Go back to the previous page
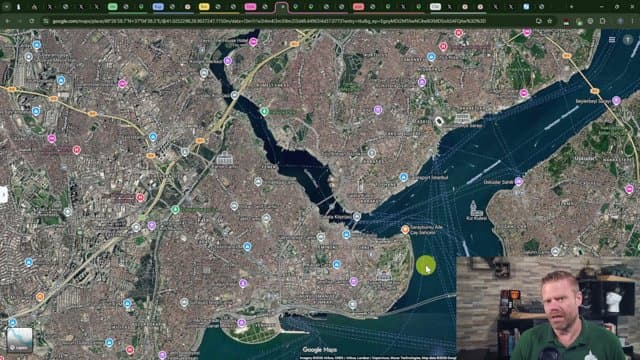The height and width of the screenshot is (360, 640). coord(7,21)
